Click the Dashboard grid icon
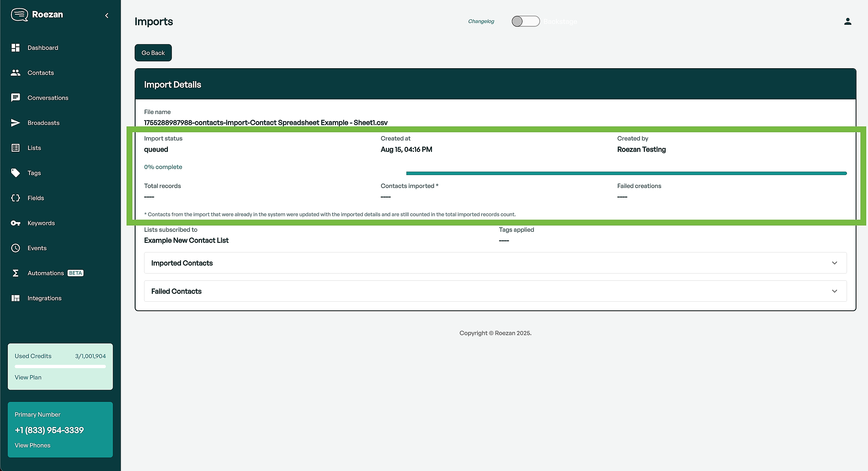The height and width of the screenshot is (471, 868). (x=16, y=48)
